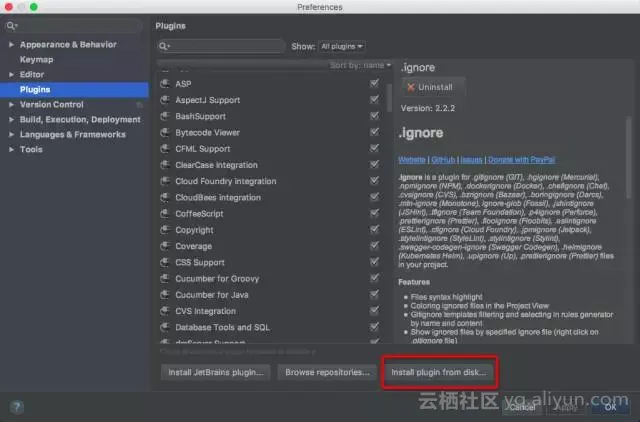640x422 pixels.
Task: Expand the Editor settings arrow
Action: 11,75
